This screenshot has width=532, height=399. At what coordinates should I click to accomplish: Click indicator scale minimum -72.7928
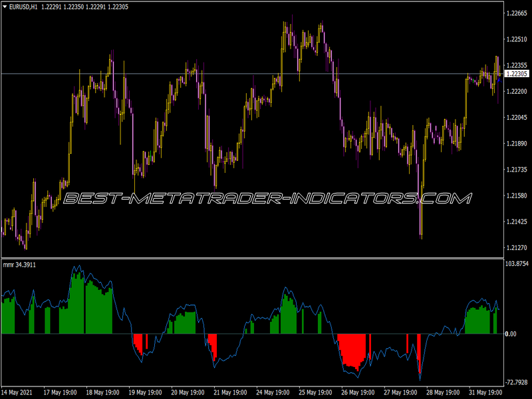click(517, 383)
